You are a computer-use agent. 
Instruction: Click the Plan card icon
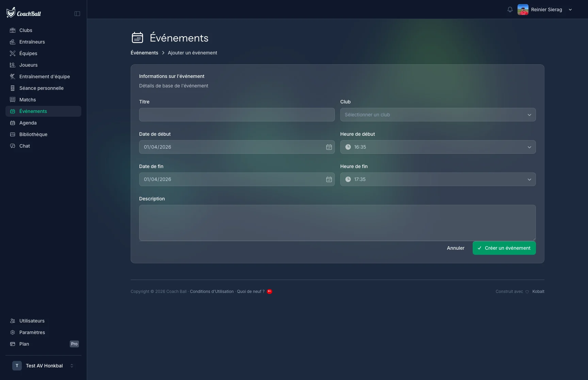point(13,344)
